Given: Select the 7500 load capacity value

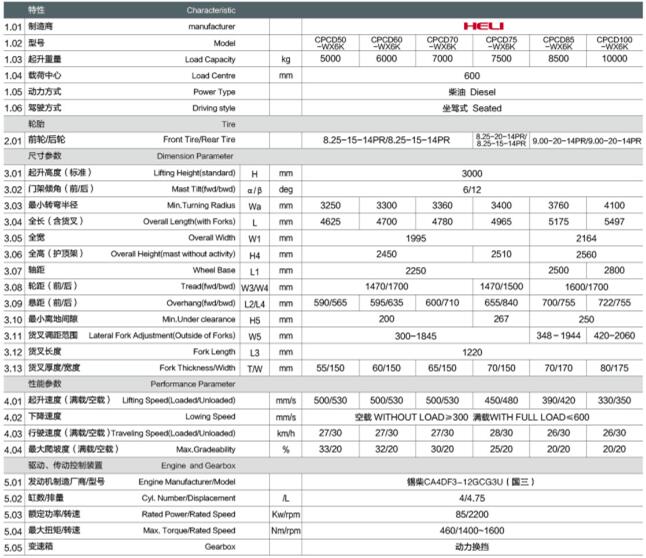Looking at the screenshot, I should pos(500,59).
